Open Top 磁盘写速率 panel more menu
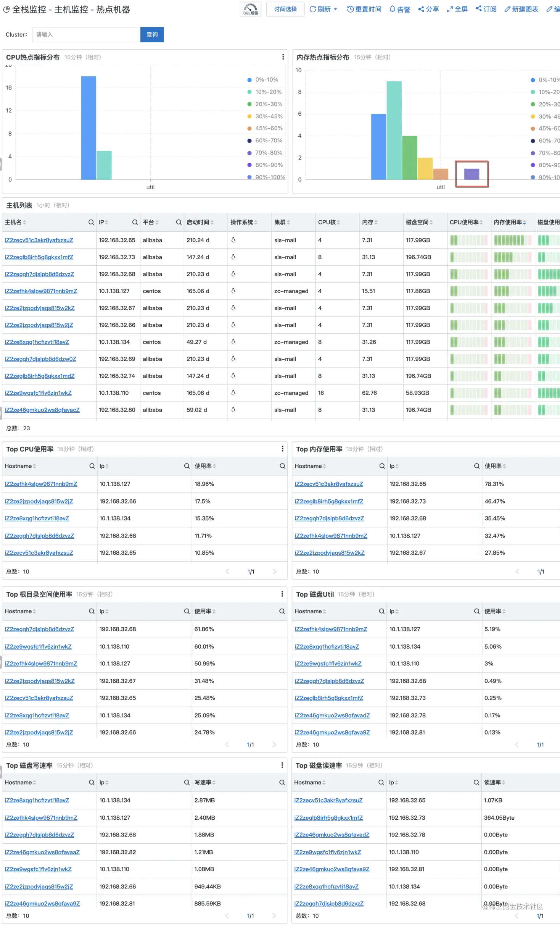This screenshot has width=560, height=927. [282, 765]
